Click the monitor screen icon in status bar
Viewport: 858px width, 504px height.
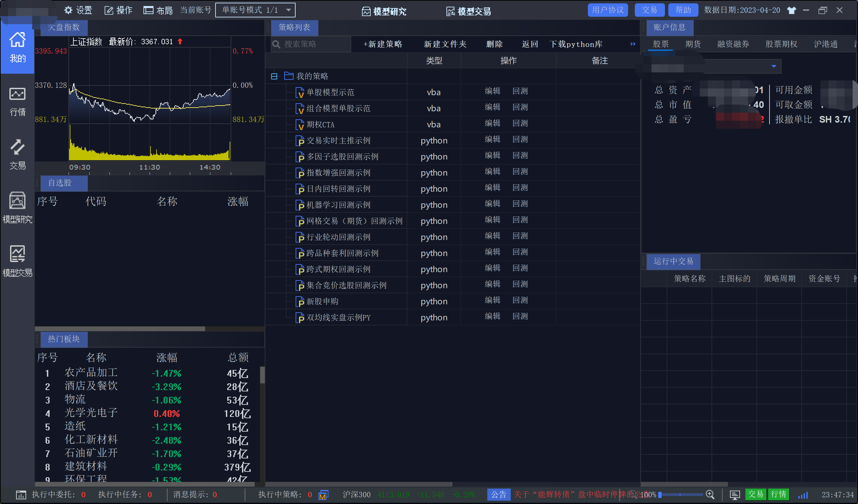734,495
